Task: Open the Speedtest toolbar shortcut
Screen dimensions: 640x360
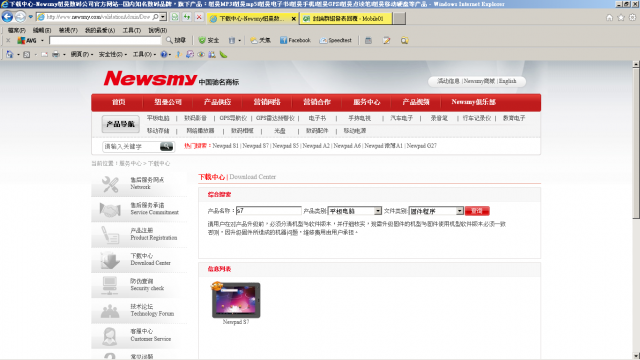Action: pos(336,40)
